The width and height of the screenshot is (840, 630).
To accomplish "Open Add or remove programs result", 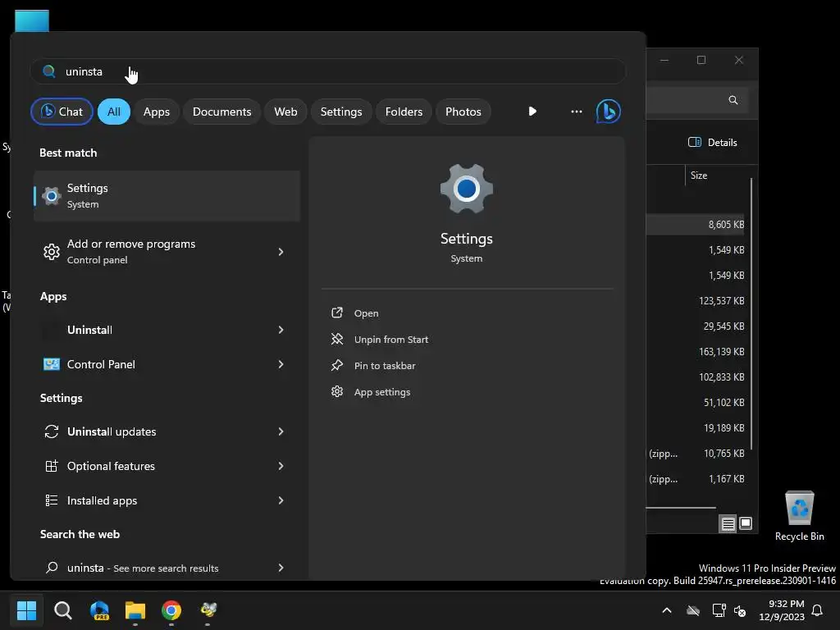I will point(167,252).
